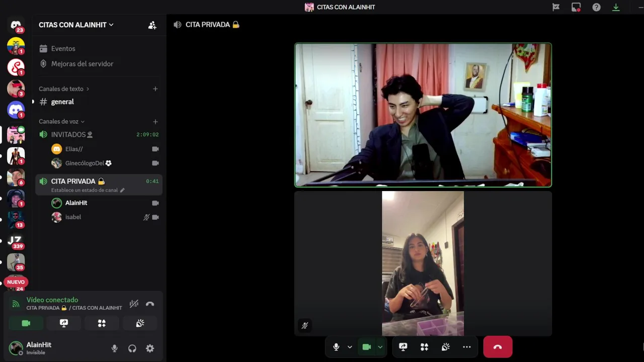The height and width of the screenshot is (362, 644).
Task: Create a new text channel with plus icon
Action: click(x=155, y=89)
